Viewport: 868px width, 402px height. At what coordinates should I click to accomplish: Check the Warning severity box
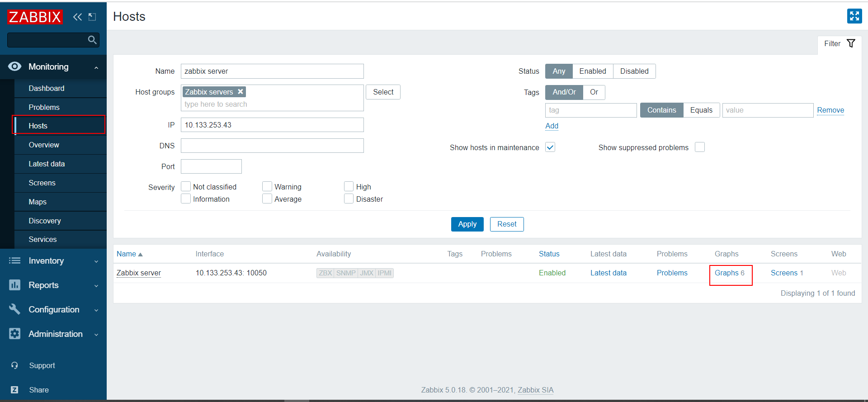tap(267, 186)
